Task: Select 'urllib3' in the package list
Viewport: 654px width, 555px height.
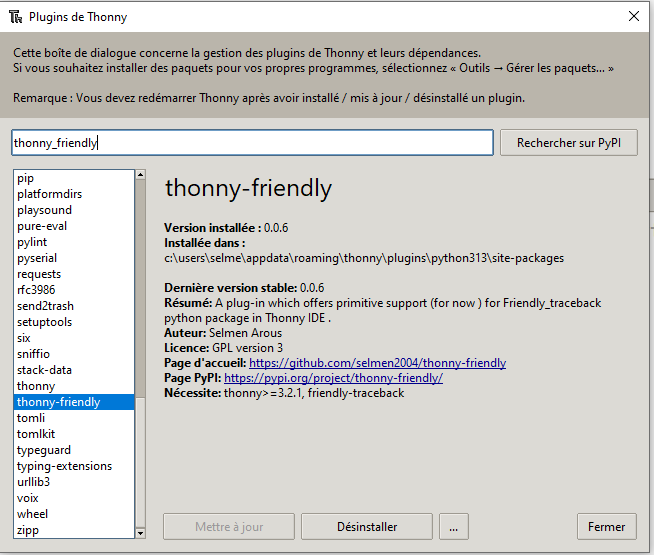Action: 74,482
